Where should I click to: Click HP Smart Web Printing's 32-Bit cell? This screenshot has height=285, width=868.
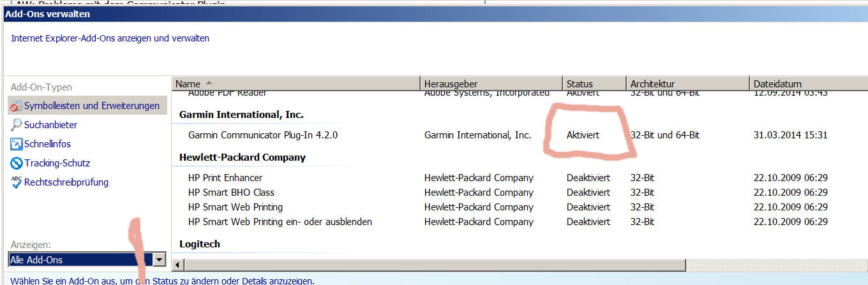[642, 207]
